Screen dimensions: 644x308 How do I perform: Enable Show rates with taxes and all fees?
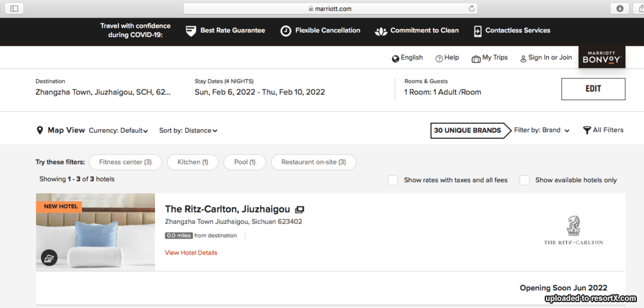(x=393, y=180)
